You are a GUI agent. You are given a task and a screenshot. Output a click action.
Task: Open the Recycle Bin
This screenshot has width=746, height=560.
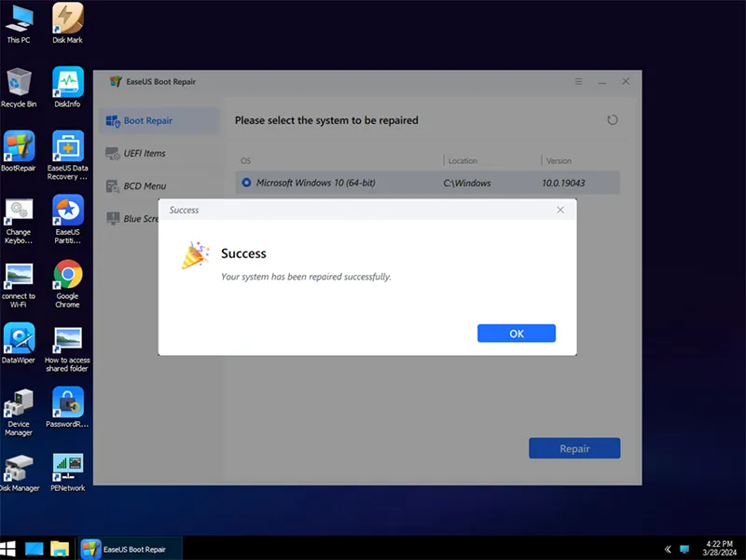pyautogui.click(x=19, y=88)
